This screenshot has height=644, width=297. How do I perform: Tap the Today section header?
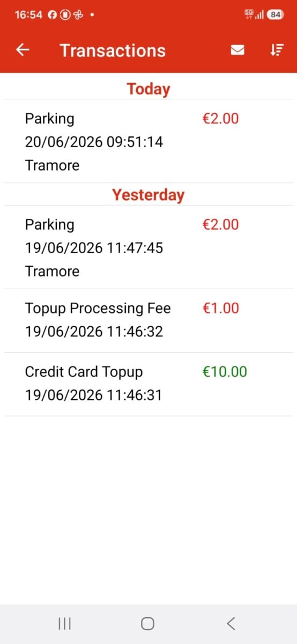[x=148, y=89]
